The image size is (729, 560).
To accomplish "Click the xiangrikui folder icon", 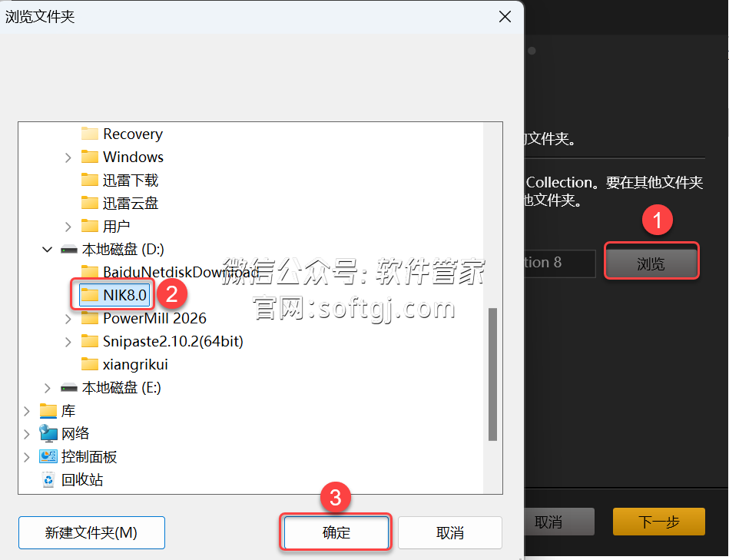I will (x=89, y=364).
